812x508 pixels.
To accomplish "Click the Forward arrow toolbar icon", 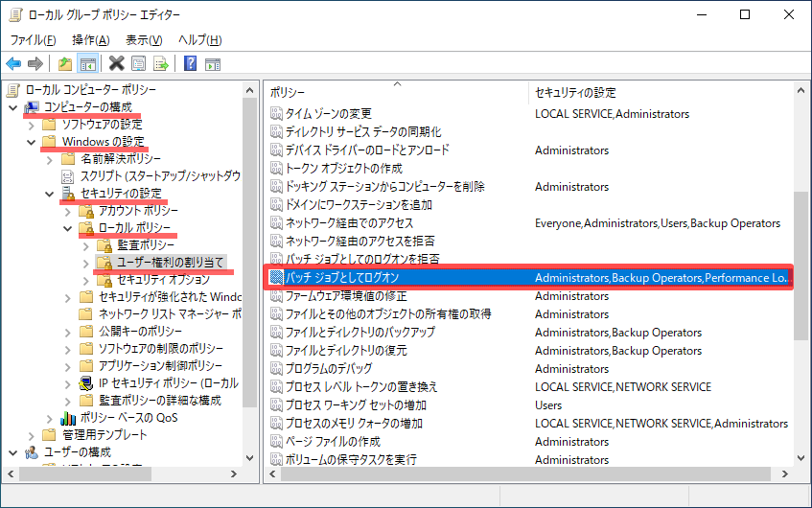I will coord(35,64).
